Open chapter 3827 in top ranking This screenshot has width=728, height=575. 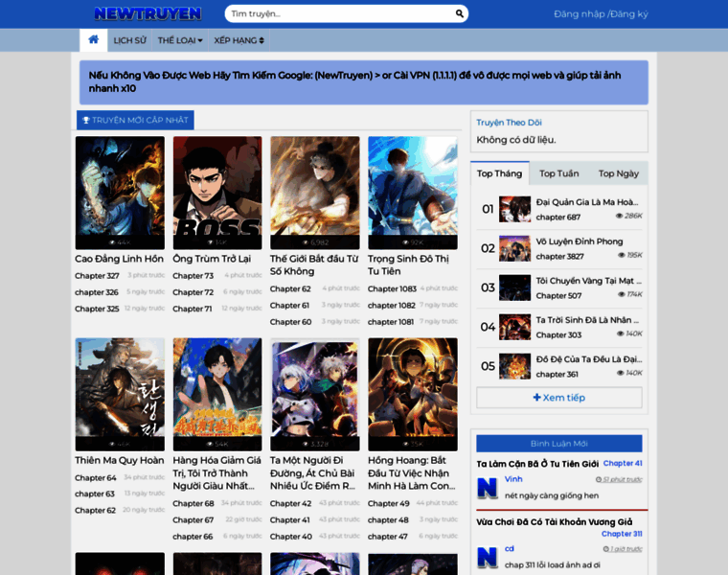coord(560,257)
